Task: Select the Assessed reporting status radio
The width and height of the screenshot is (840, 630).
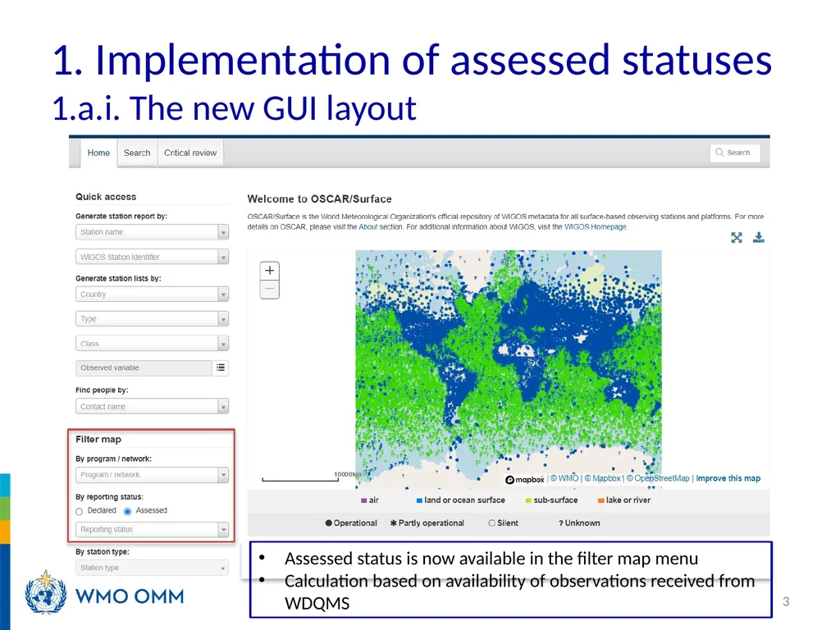Action: pos(127,512)
